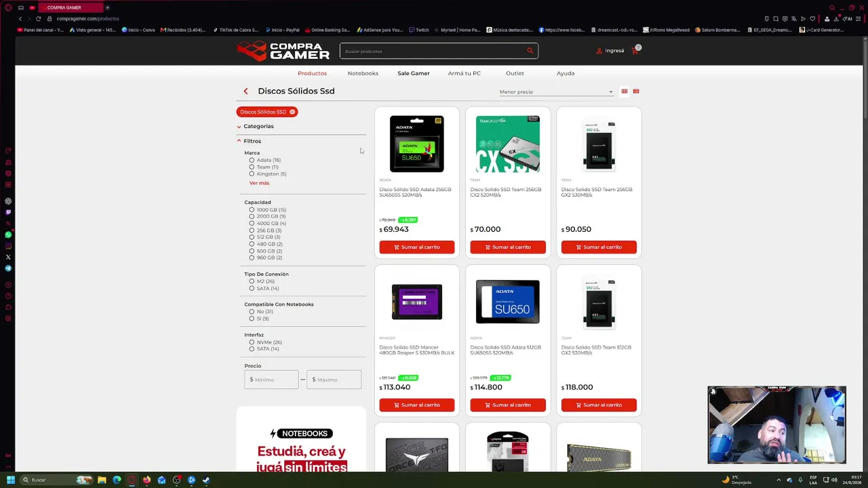Open a new browser tab
Image resolution: width=868 pixels, height=488 pixels.
click(x=107, y=7)
